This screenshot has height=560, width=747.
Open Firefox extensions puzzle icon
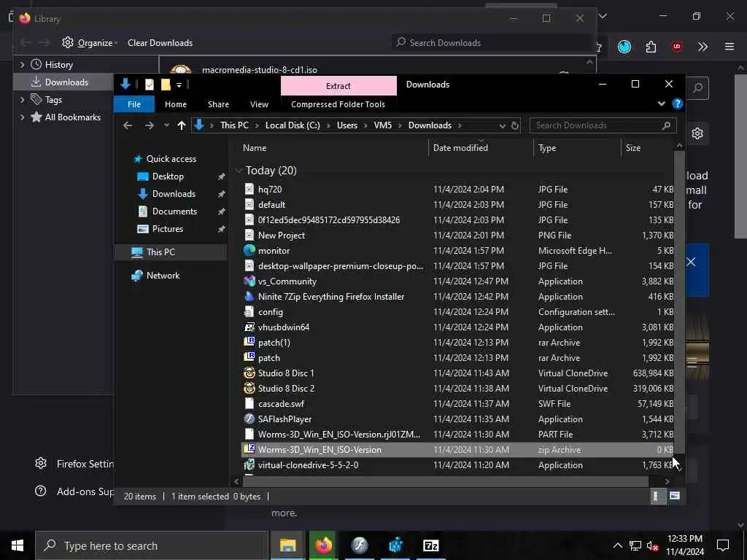651,46
